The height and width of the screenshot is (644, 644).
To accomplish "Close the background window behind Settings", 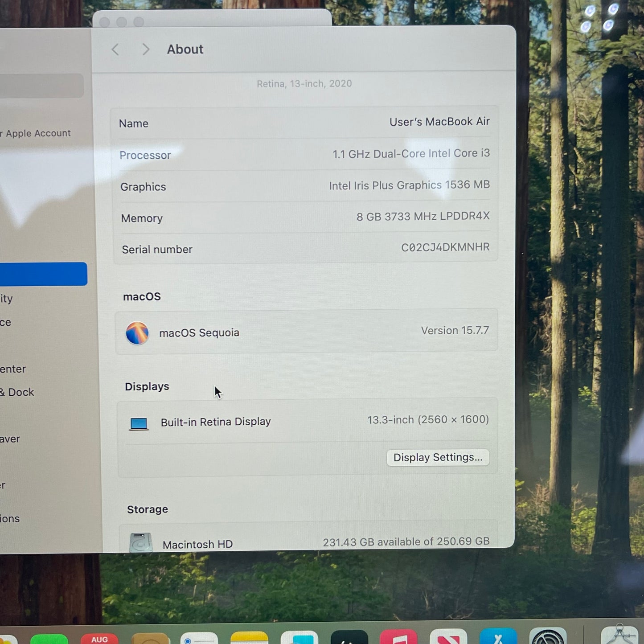I will [105, 22].
